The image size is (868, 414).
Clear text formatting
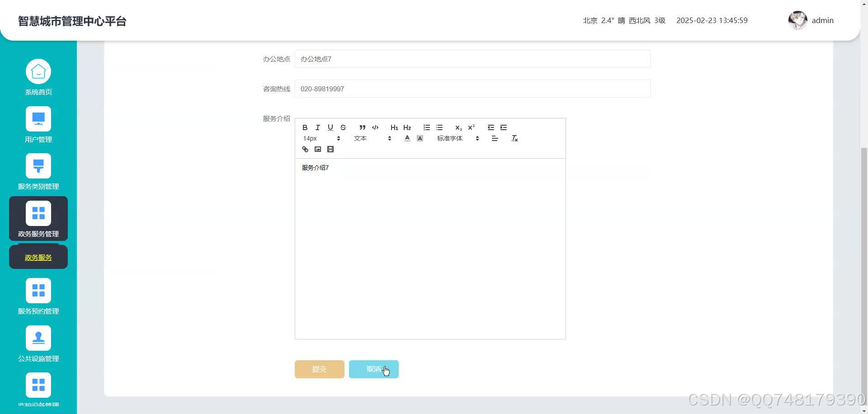(x=514, y=138)
